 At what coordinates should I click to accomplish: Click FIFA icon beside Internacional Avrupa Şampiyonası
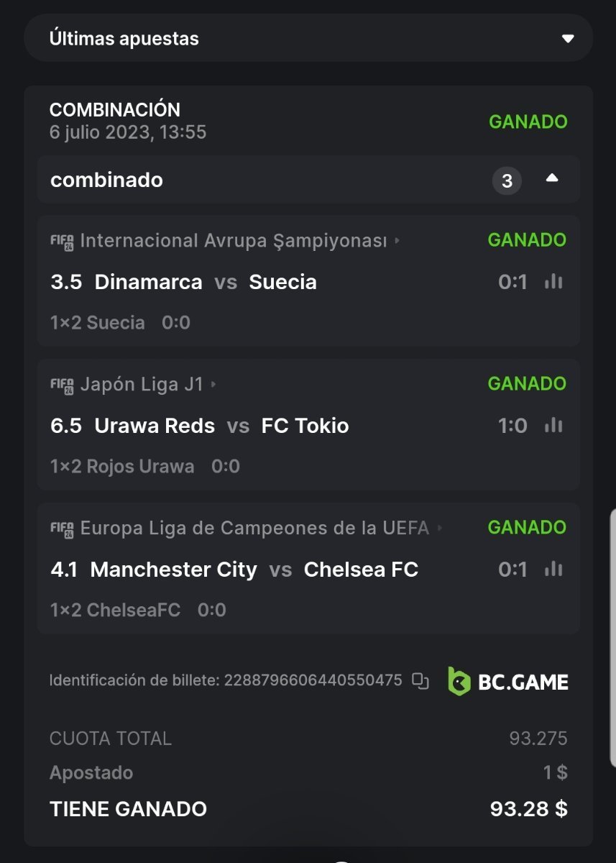pos(62,241)
